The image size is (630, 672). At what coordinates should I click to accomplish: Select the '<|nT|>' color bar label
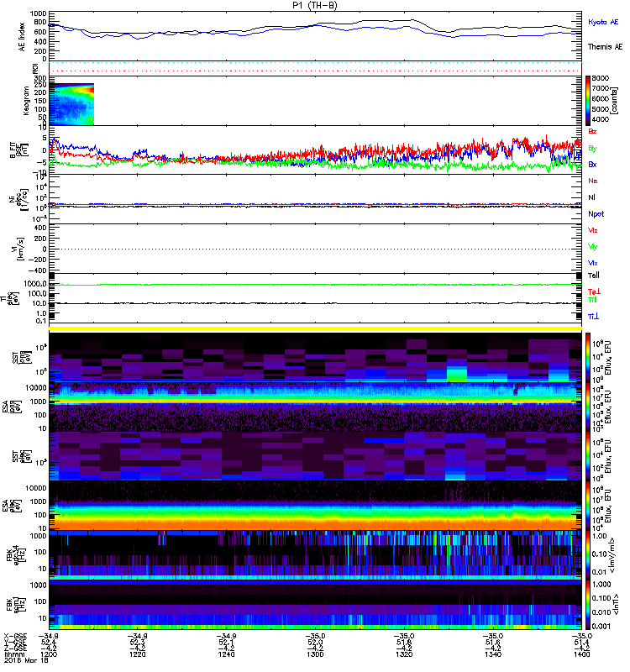(x=616, y=605)
